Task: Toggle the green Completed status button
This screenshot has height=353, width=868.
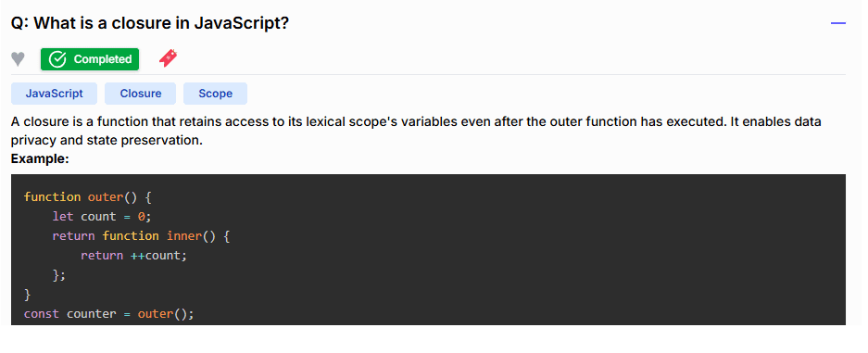Action: (x=90, y=59)
